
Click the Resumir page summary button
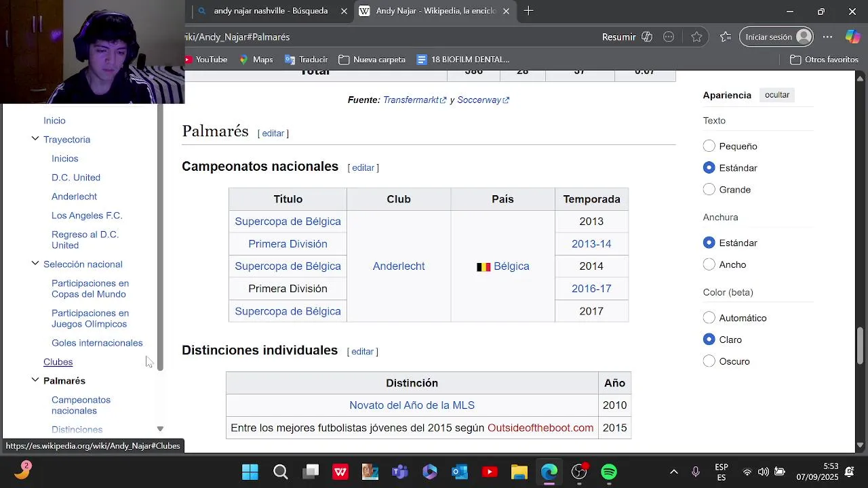627,37
